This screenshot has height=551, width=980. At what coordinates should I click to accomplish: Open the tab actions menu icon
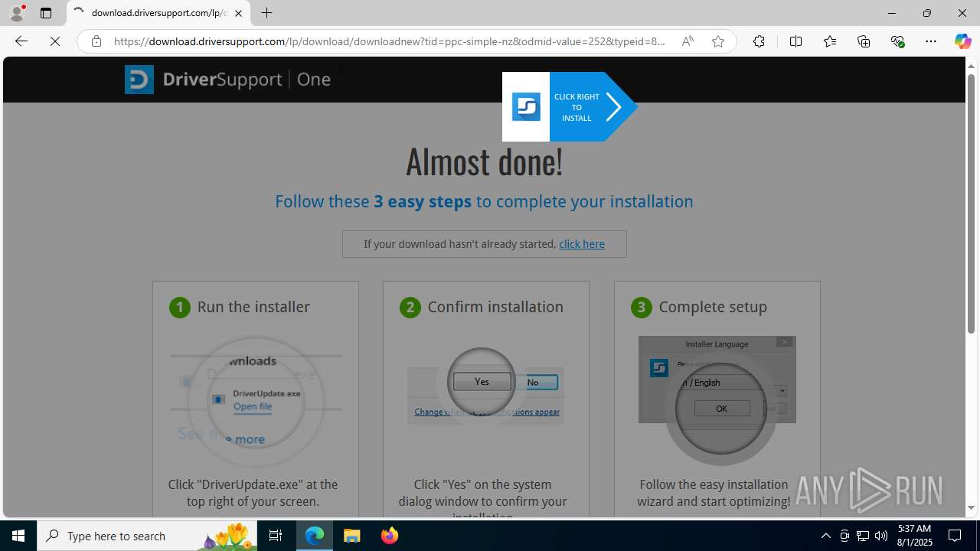coord(46,13)
